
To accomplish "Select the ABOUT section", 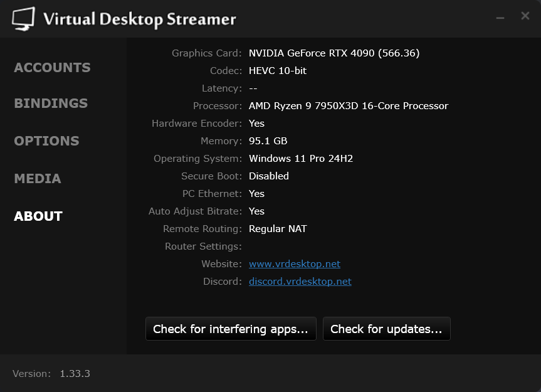I will (x=38, y=216).
